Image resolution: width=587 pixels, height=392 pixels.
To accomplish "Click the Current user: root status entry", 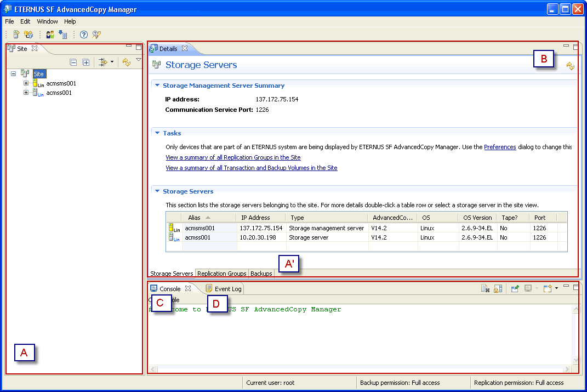I will 270,383.
